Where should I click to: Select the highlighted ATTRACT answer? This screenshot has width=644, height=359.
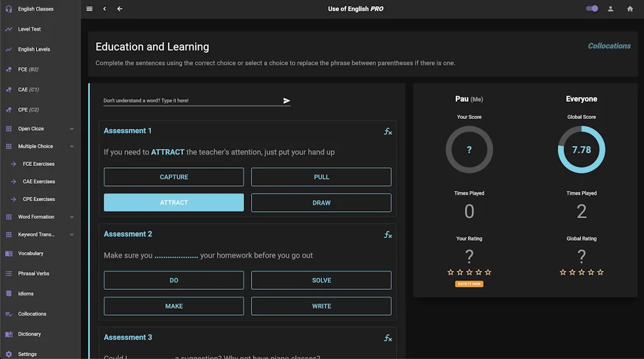pos(174,202)
